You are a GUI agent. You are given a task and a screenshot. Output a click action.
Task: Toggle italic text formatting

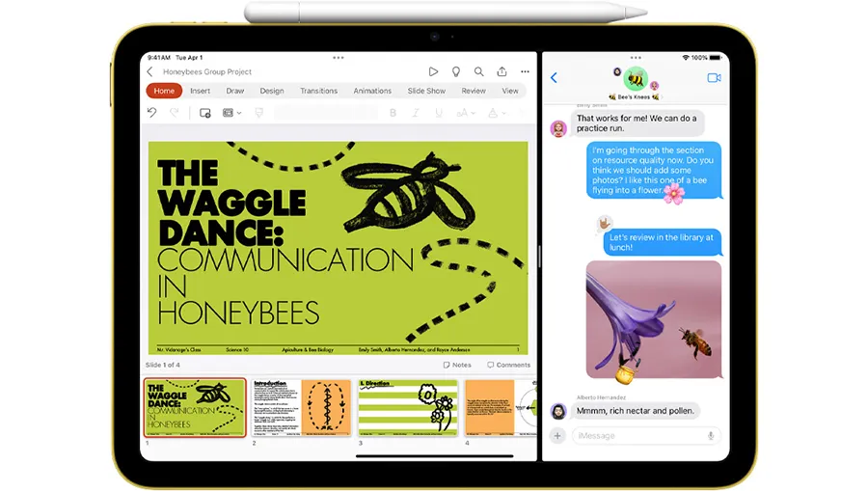(417, 113)
